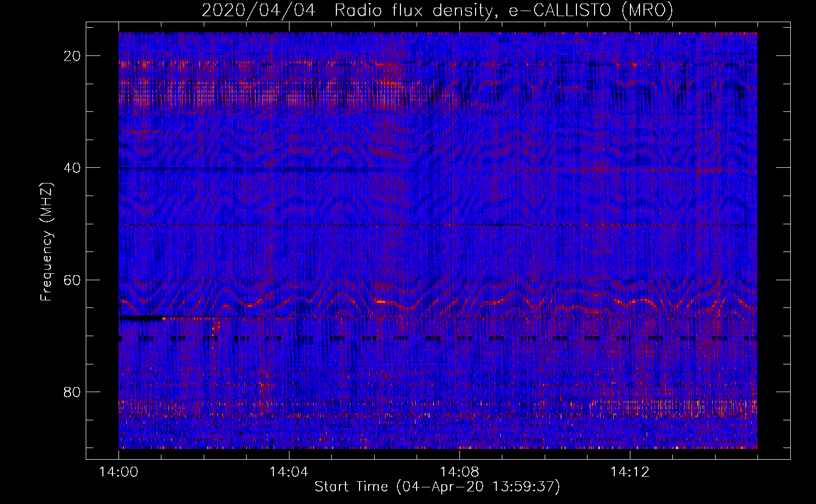Click the 2020/04/04 date in the title
Viewport: 816px width, 504px height.
coord(259,10)
